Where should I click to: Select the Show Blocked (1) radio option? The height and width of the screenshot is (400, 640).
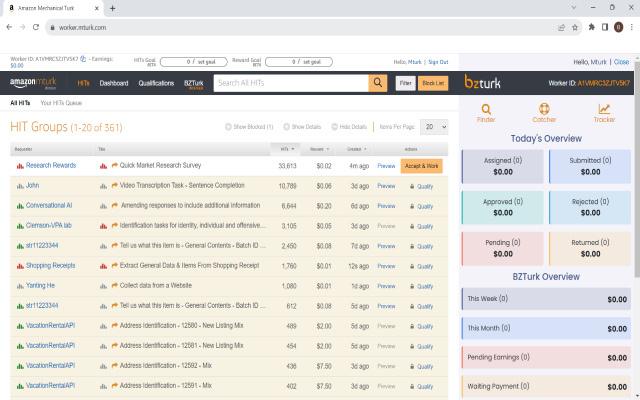click(x=249, y=127)
